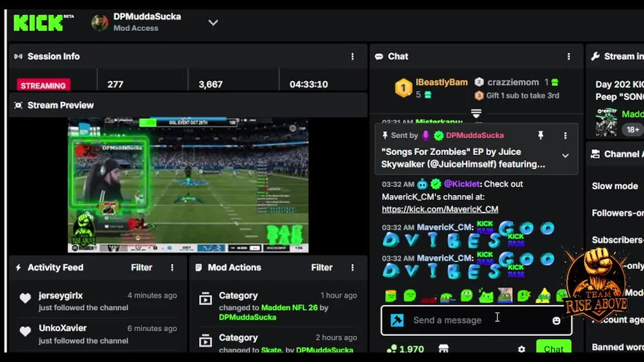The image size is (644, 362).
Task: Open IBeastlyBam gifter profile
Action: [x=442, y=82]
